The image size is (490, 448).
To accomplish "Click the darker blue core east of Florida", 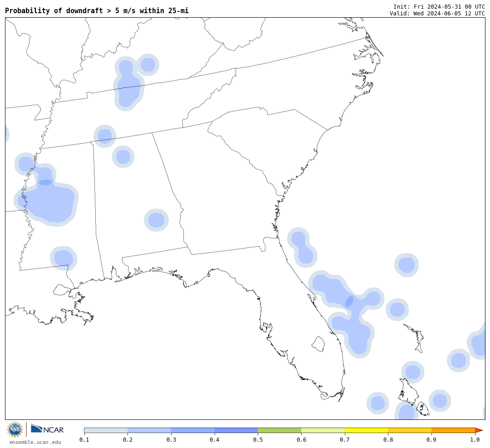I will pyautogui.click(x=349, y=301).
